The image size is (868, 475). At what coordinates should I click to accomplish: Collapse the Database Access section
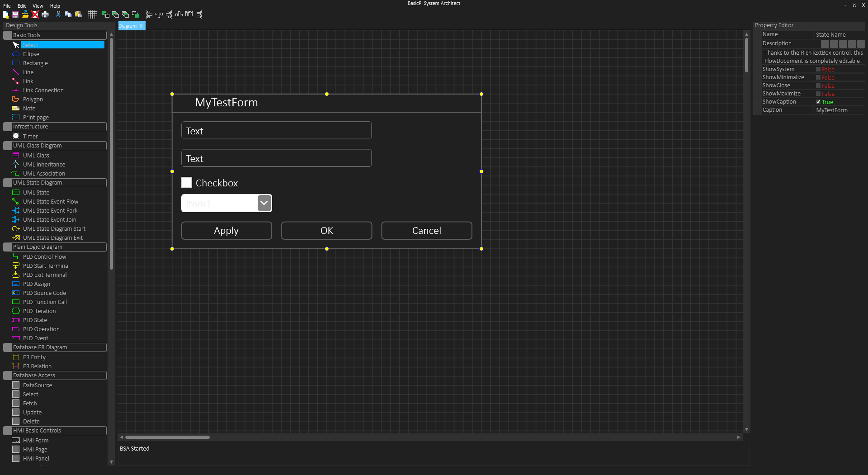pyautogui.click(x=55, y=375)
